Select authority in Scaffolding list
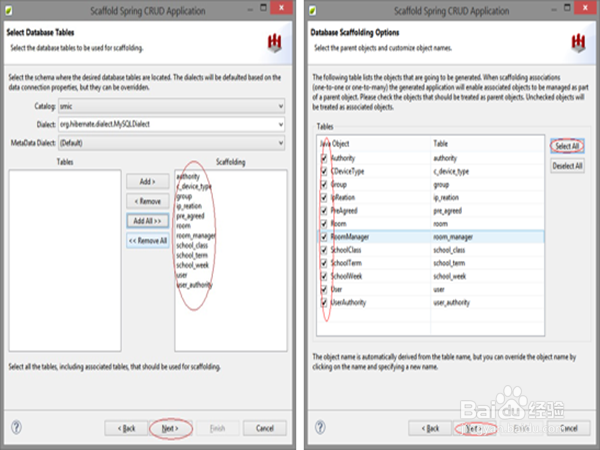The width and height of the screenshot is (600, 450). pos(188,176)
